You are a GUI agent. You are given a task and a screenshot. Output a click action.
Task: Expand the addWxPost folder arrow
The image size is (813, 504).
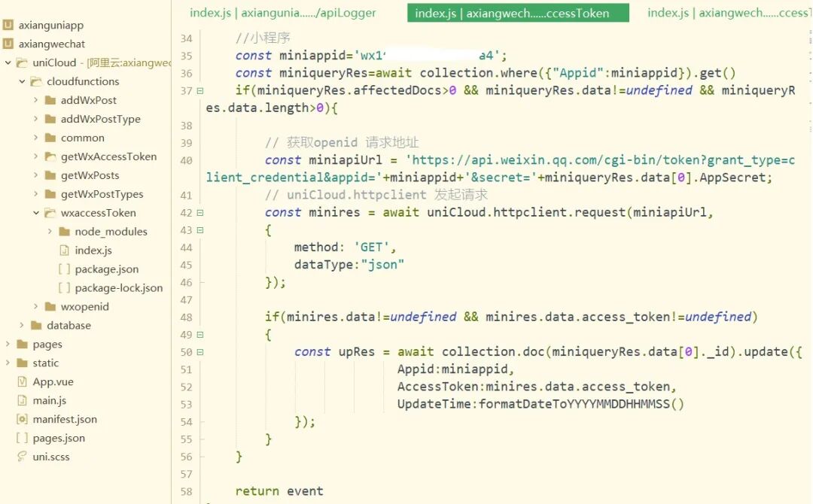[x=36, y=100]
